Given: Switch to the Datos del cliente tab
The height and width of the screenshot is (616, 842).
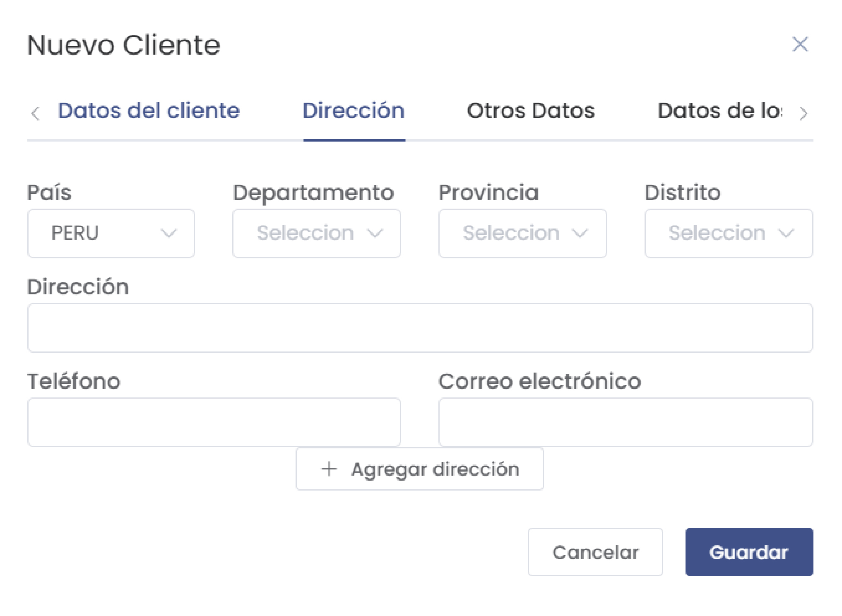Looking at the screenshot, I should tap(149, 111).
